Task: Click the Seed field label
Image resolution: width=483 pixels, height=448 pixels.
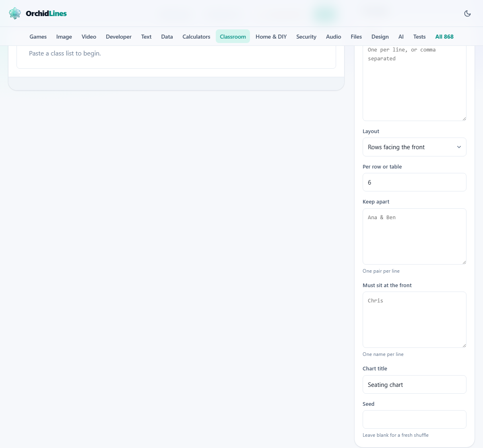Action: coord(368,404)
